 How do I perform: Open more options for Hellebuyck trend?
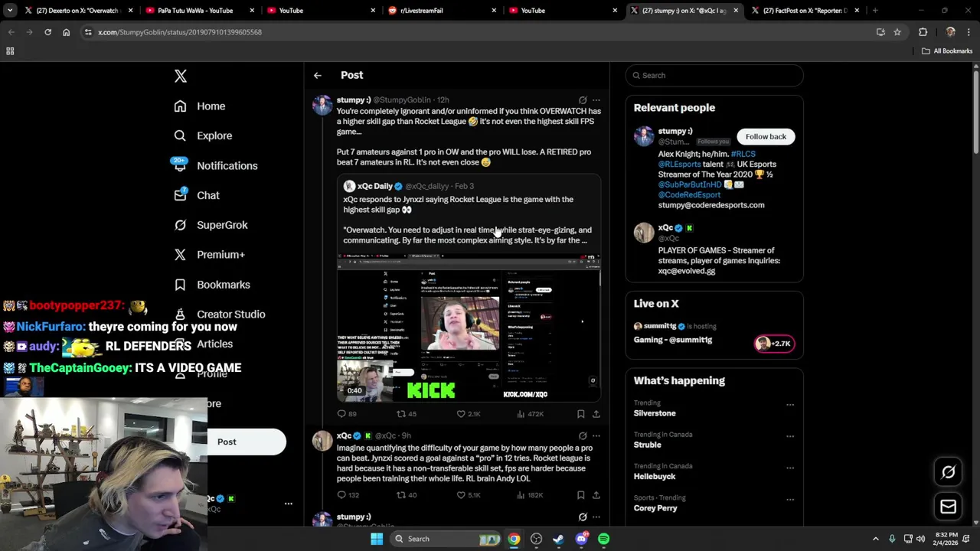[x=790, y=468]
